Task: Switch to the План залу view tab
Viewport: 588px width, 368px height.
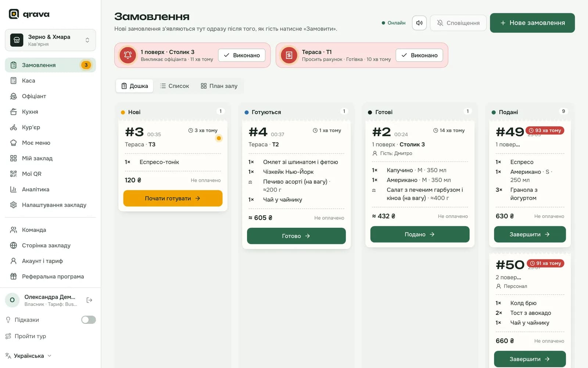Action: 219,86
